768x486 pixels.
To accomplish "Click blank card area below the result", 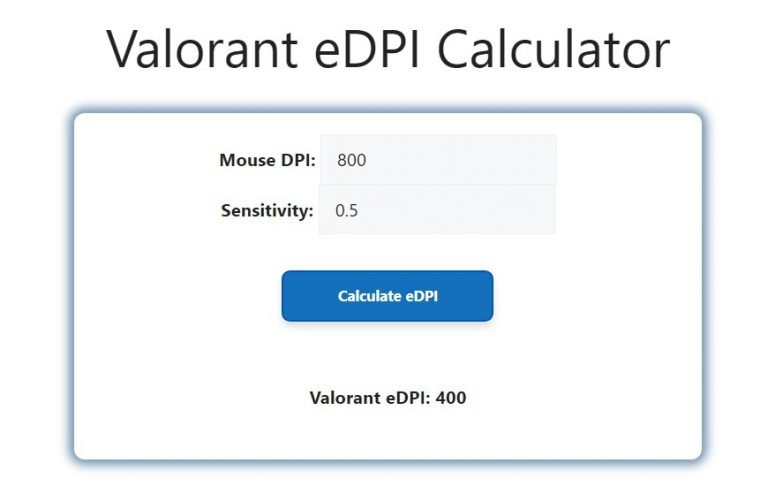I will [387, 436].
